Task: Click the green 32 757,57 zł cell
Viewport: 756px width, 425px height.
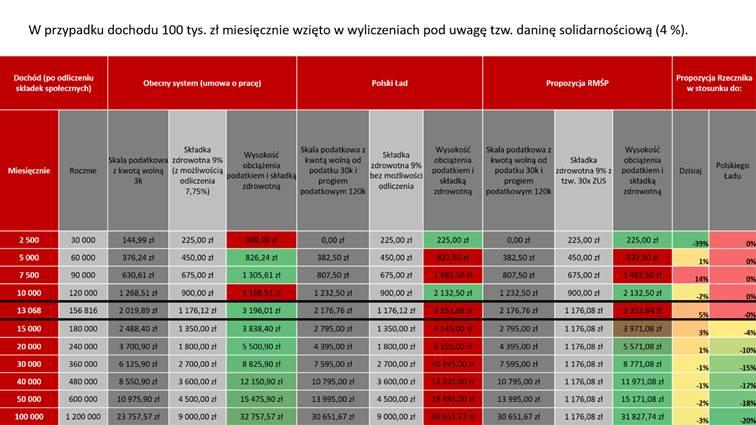Action: coord(261,415)
